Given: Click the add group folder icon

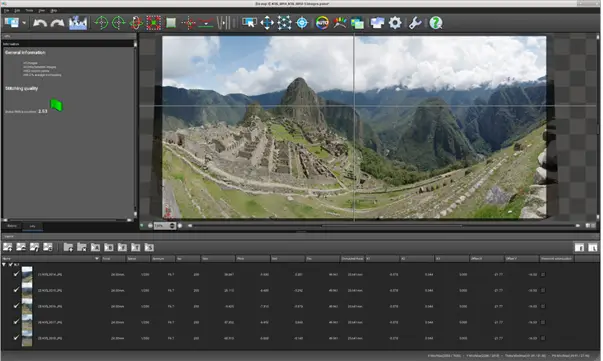Looking at the screenshot, I should (68, 247).
